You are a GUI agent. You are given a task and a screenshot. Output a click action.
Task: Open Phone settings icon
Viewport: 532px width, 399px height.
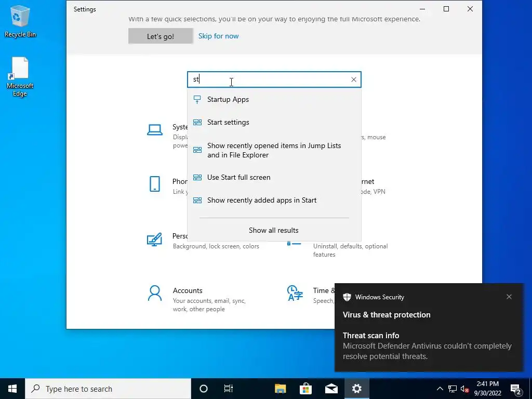click(155, 184)
